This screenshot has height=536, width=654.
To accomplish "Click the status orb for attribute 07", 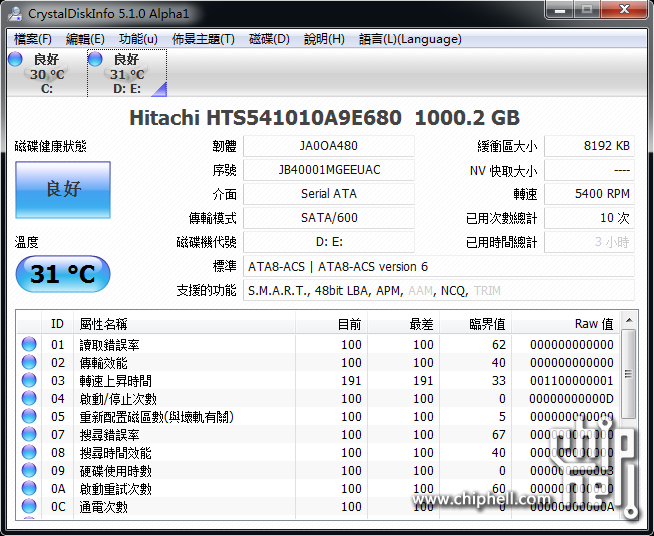I will tap(29, 434).
